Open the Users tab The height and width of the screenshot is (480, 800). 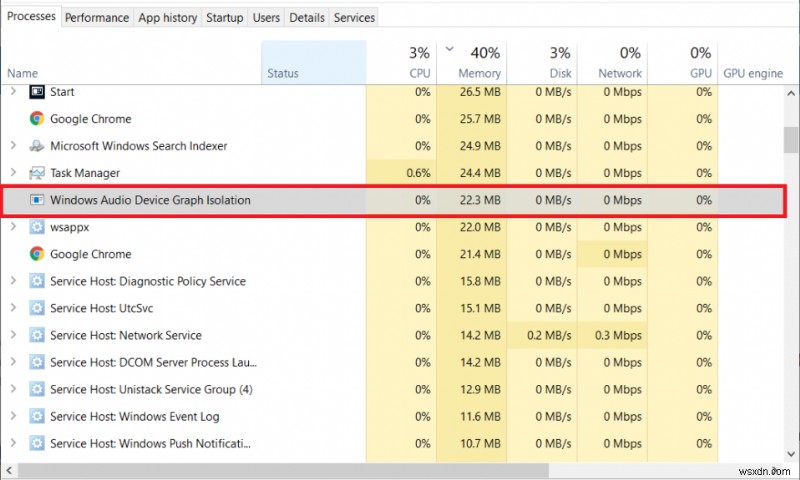click(266, 18)
